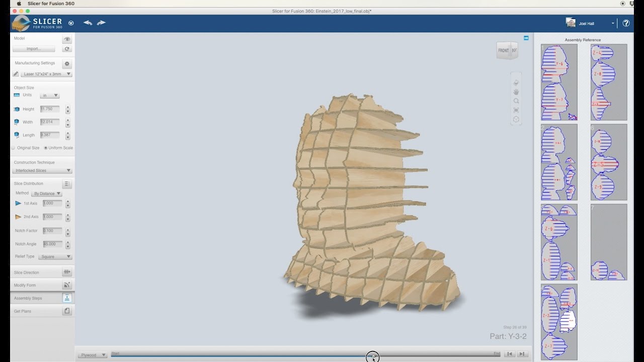Open the Plywood material dropdown
644x362 pixels.
[93, 355]
